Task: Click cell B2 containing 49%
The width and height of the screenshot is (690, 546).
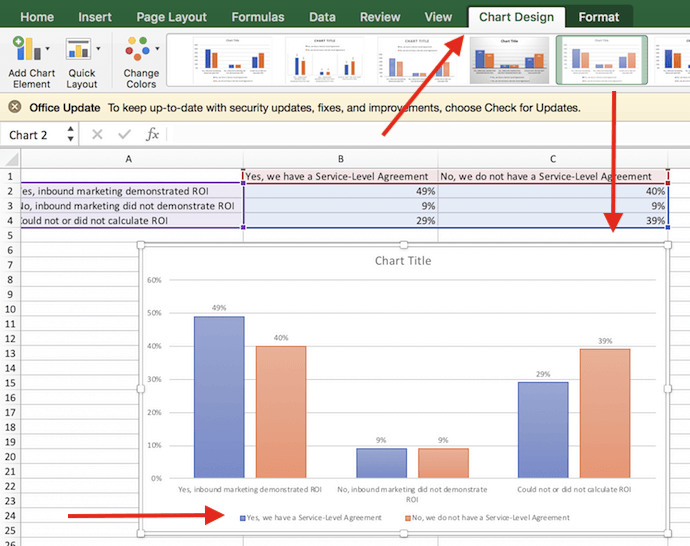Action: pyautogui.click(x=340, y=191)
